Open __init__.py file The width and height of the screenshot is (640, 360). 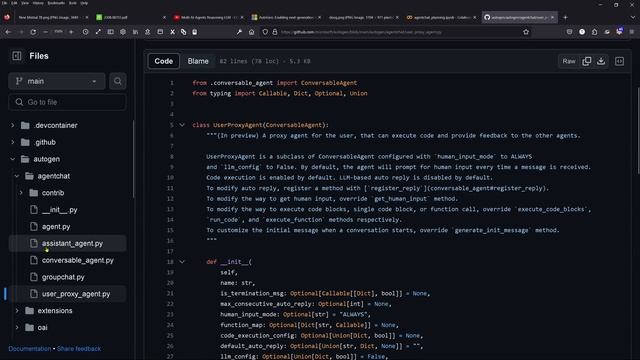point(60,210)
